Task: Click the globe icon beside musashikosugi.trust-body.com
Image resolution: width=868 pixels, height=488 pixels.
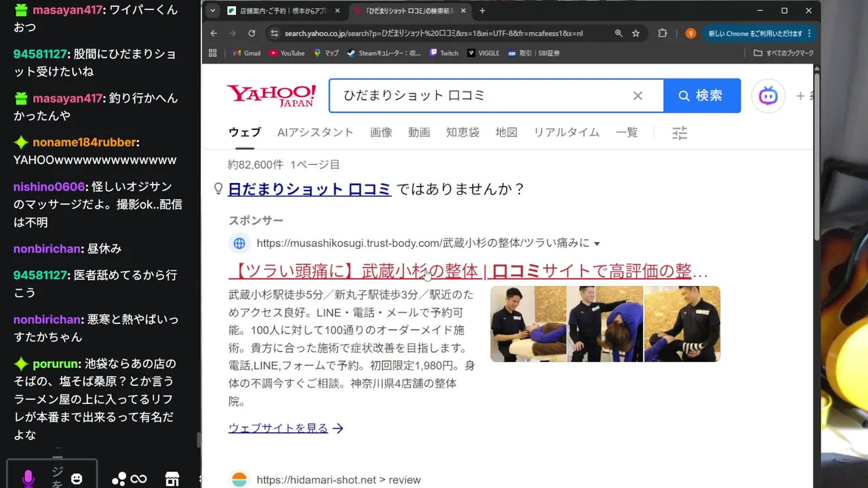Action: pos(239,243)
